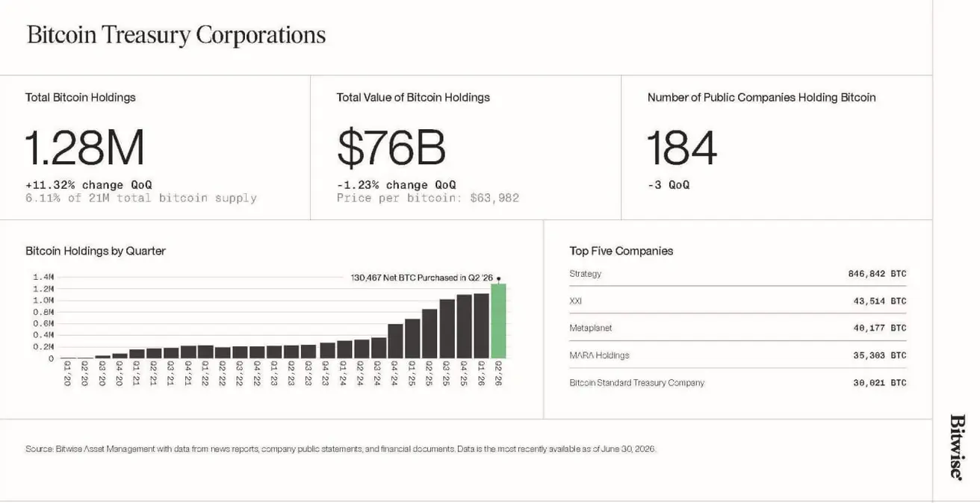This screenshot has width=980, height=503.
Task: Click the XXI company row
Action: [738, 301]
